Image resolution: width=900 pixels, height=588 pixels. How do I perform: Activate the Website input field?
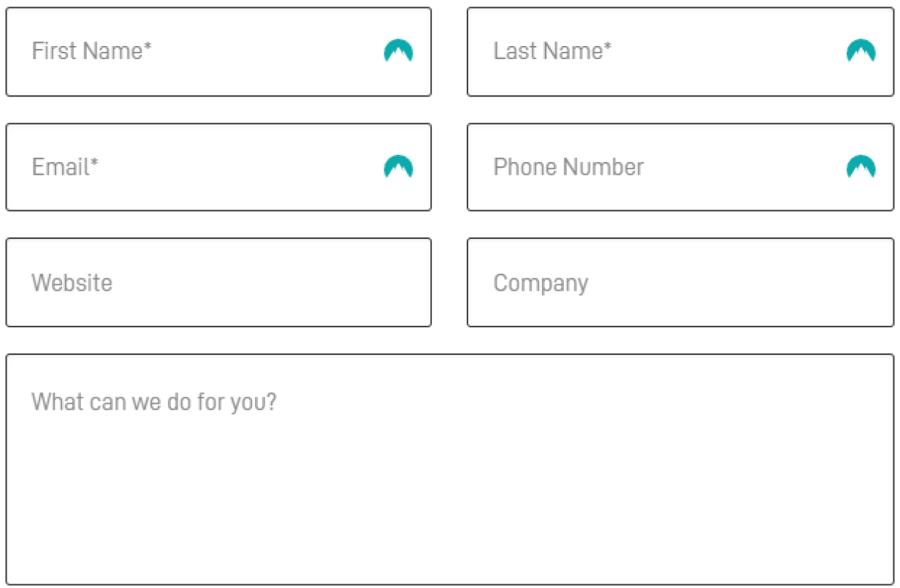pyautogui.click(x=218, y=283)
